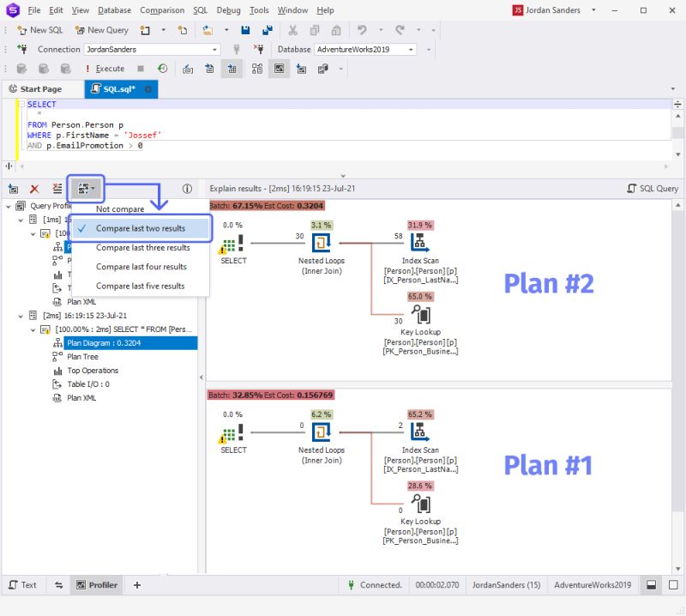Click the Copy icon in toolbar

coord(314,30)
